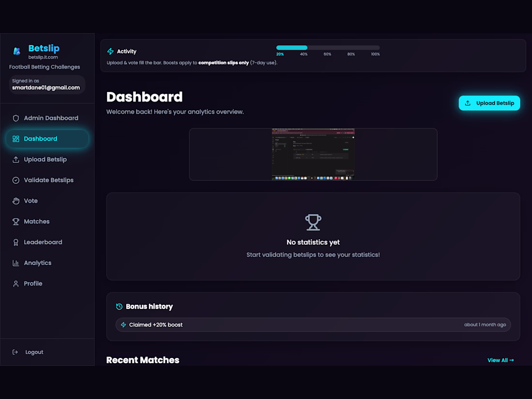This screenshot has height=399, width=532.
Task: Open the Vote page
Action: [47, 201]
